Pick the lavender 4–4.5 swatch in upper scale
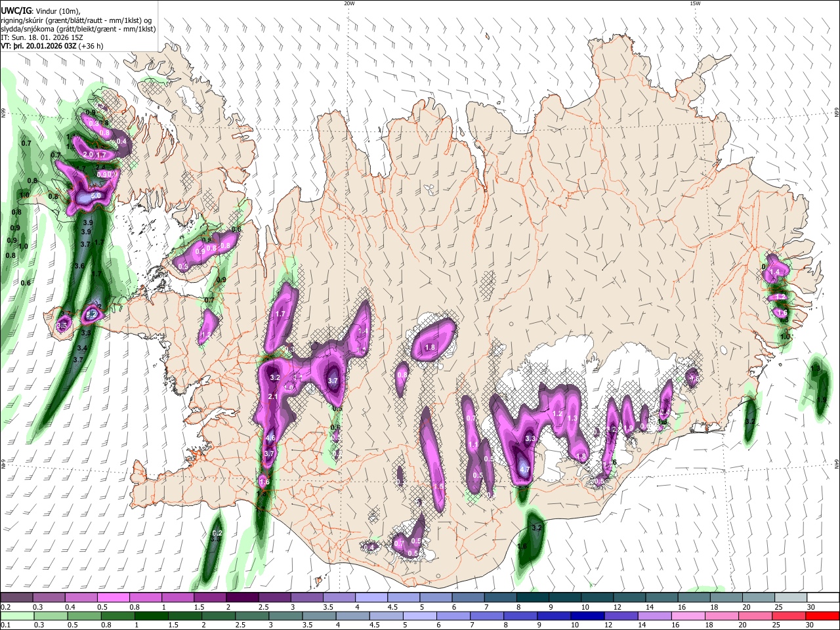Image resolution: width=840 pixels, height=630 pixels. pyautogui.click(x=371, y=597)
